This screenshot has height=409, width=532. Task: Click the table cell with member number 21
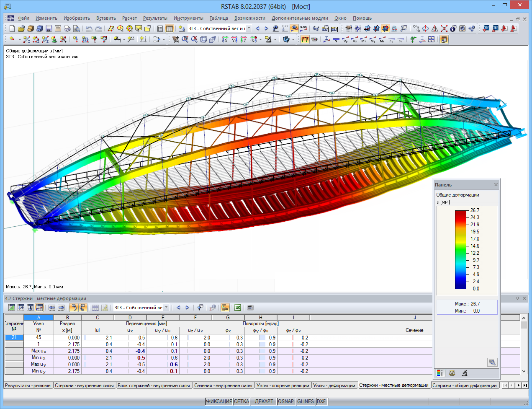pyautogui.click(x=14, y=337)
